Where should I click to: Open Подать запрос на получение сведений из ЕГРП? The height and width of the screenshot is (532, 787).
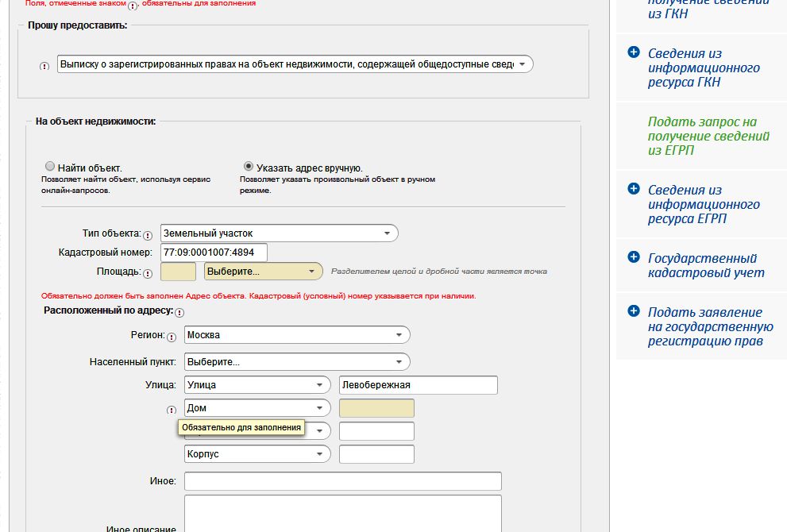pyautogui.click(x=708, y=136)
